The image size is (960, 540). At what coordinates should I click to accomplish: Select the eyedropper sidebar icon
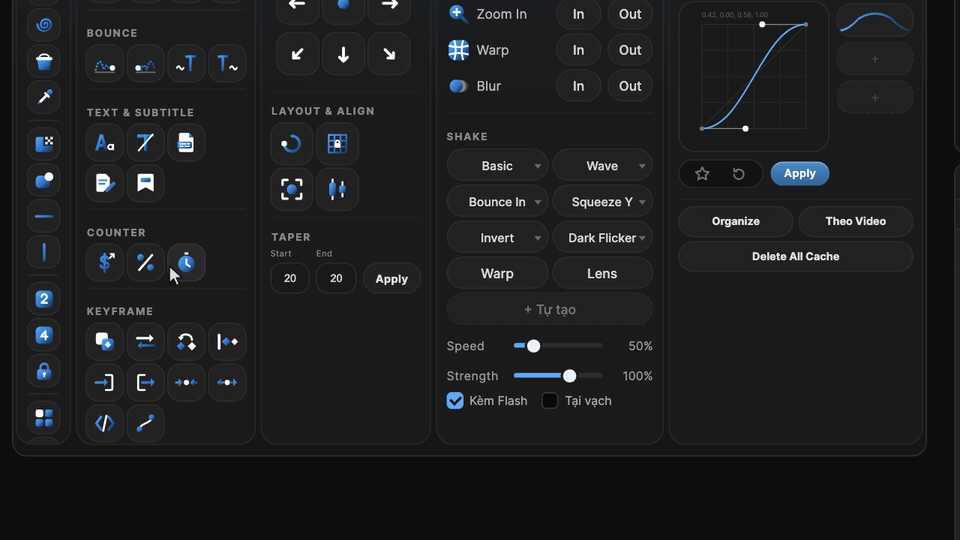click(43, 97)
